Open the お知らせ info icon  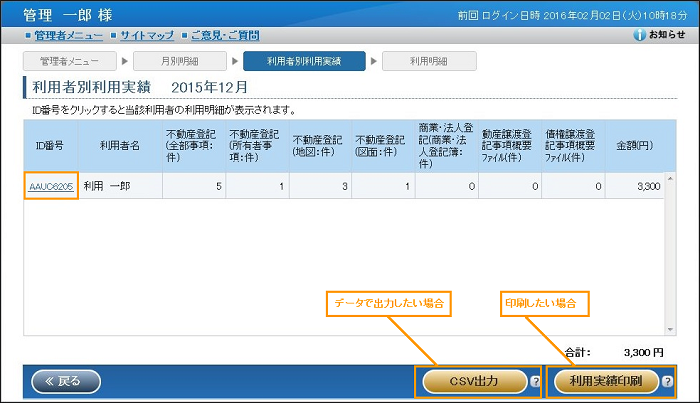coord(639,35)
